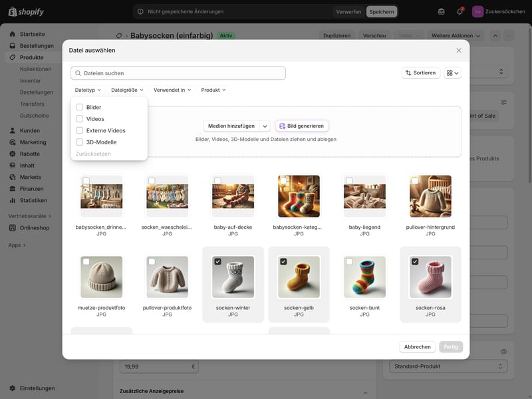Click the Shopify logo in header

point(26,11)
